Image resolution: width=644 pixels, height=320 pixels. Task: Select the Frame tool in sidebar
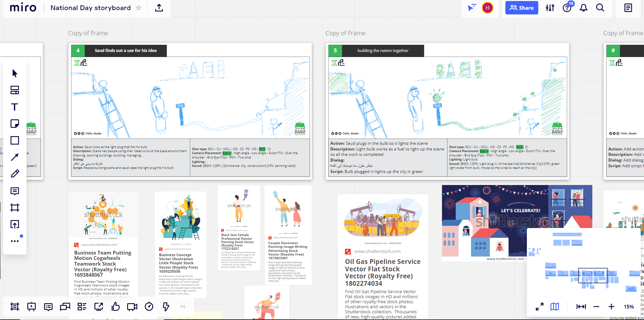[15, 208]
